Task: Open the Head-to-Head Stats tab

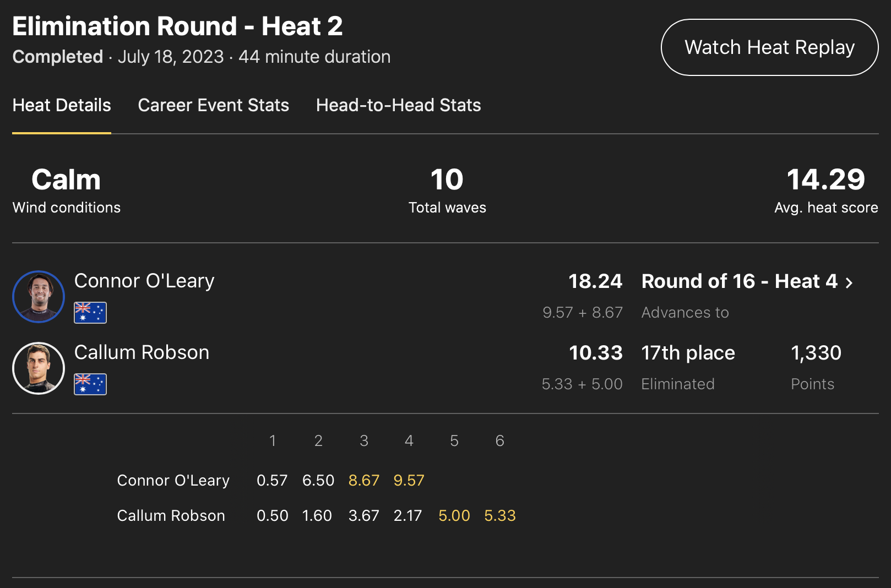Action: pyautogui.click(x=398, y=105)
